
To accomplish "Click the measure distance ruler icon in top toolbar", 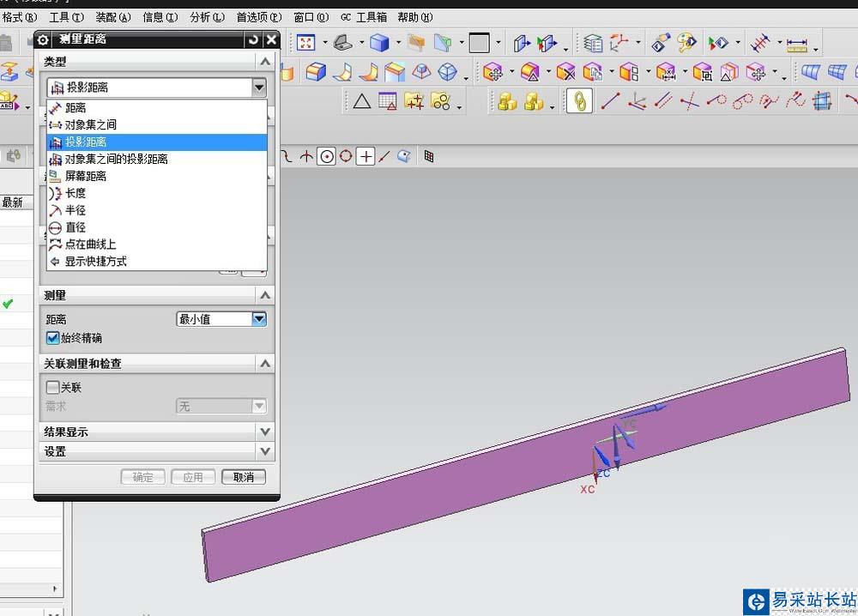I will coord(797,44).
